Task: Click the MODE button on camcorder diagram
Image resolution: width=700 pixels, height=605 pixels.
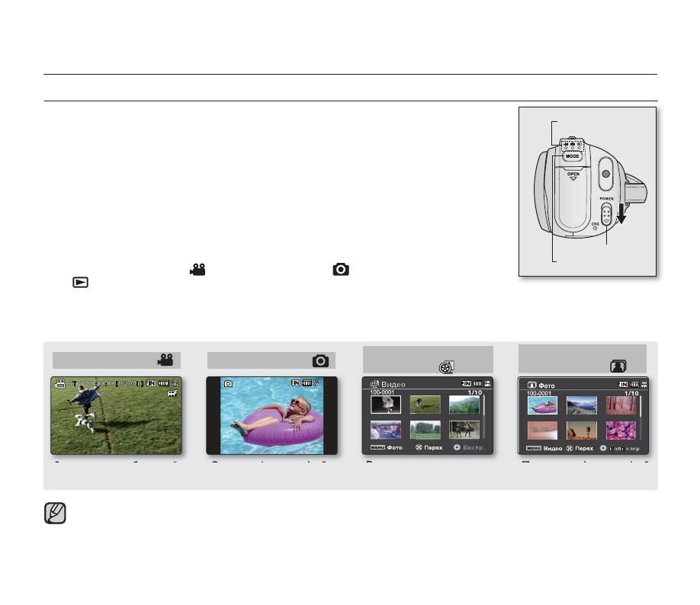Action: (573, 156)
